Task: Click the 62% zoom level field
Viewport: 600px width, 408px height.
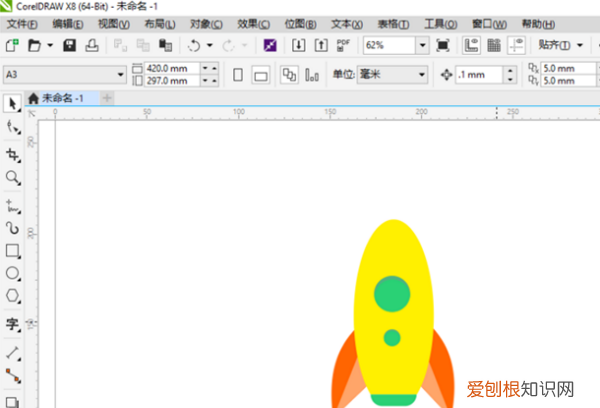Action: pos(389,46)
